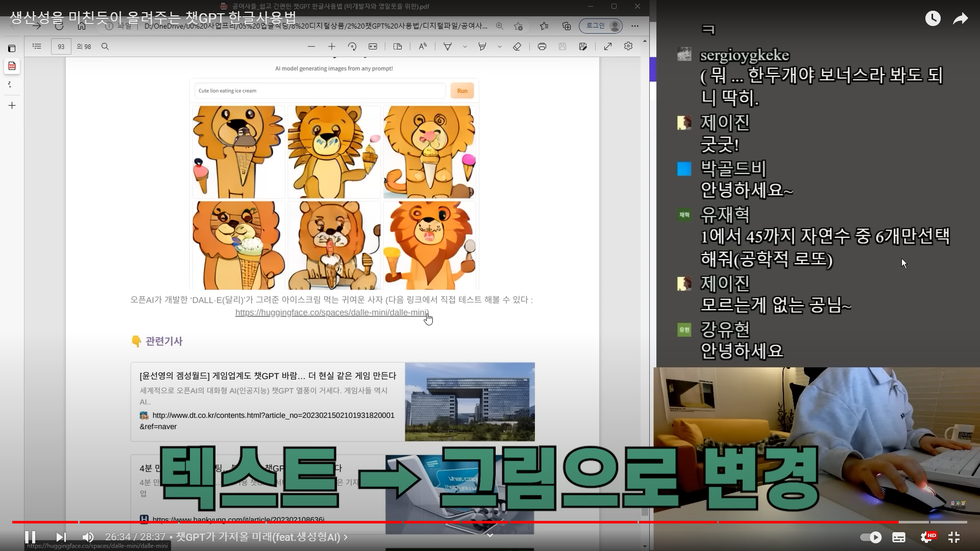Screen dimensions: 980x551
Task: Open the huggingface.co dalle-mini link
Action: (x=332, y=313)
